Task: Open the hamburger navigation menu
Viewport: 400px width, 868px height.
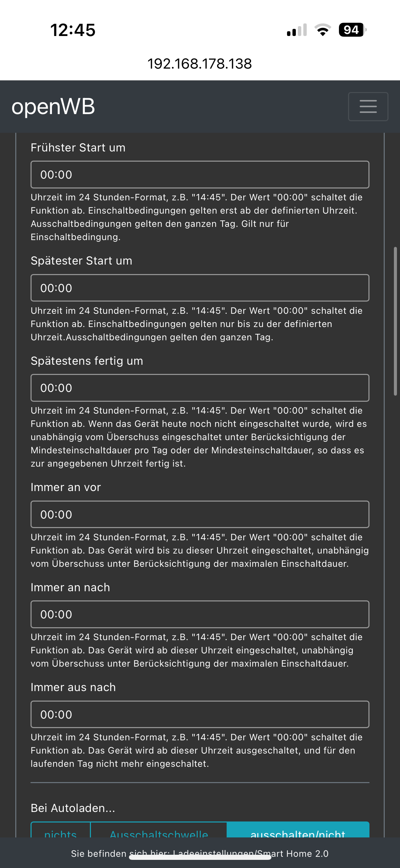Action: pyautogui.click(x=368, y=107)
